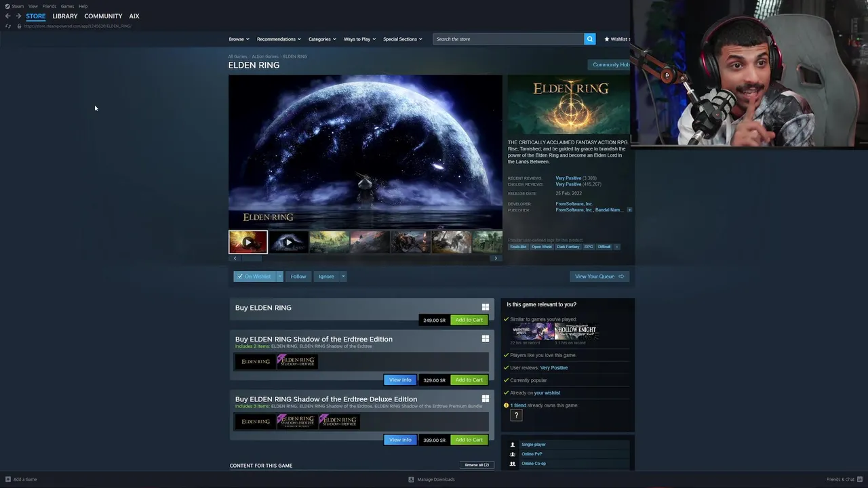The image size is (868, 488).
Task: Open View Your Queue
Action: pos(599,277)
